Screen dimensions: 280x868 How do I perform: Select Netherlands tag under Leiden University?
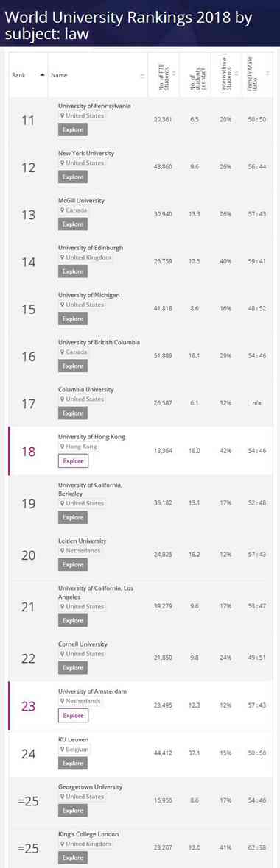(80, 551)
